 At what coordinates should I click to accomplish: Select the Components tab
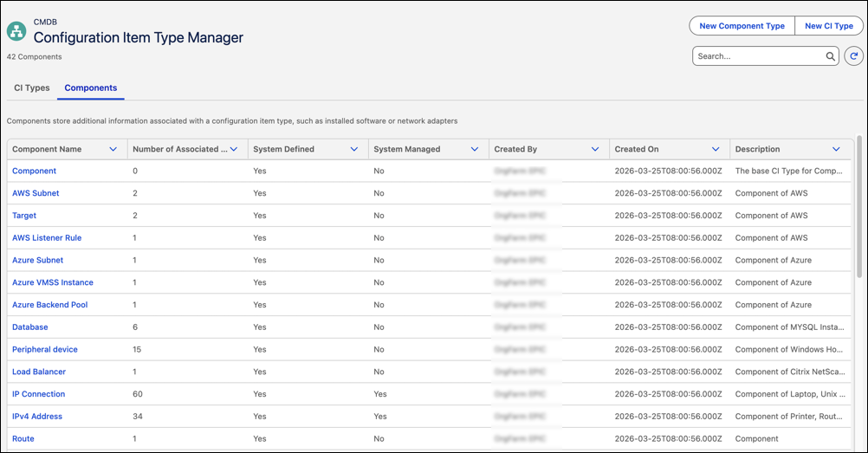click(x=91, y=87)
